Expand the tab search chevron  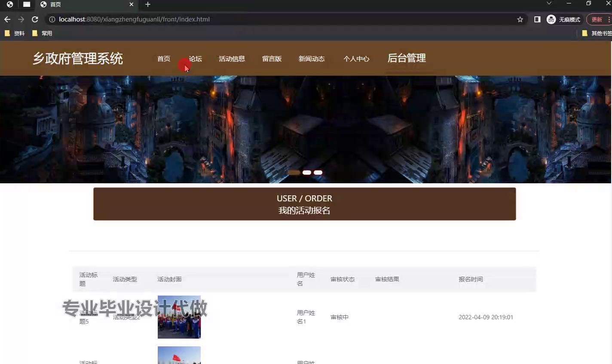549,3
